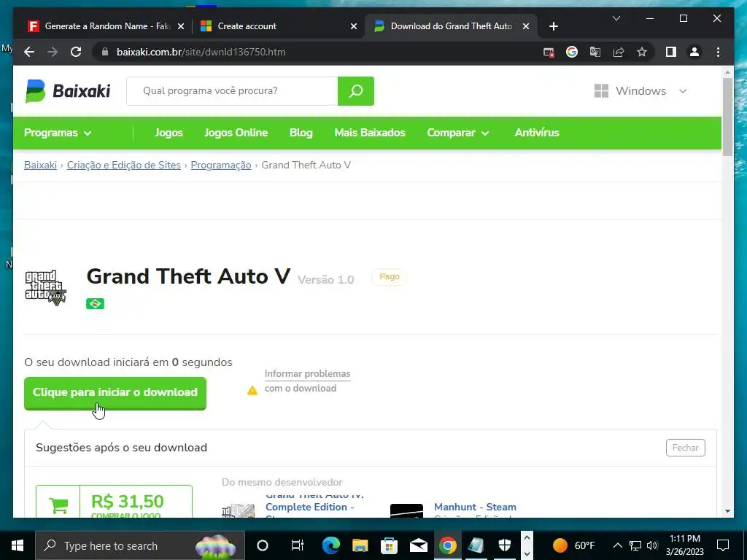Image resolution: width=747 pixels, height=560 pixels.
Task: Click the shopping cart icon
Action: [x=58, y=505]
